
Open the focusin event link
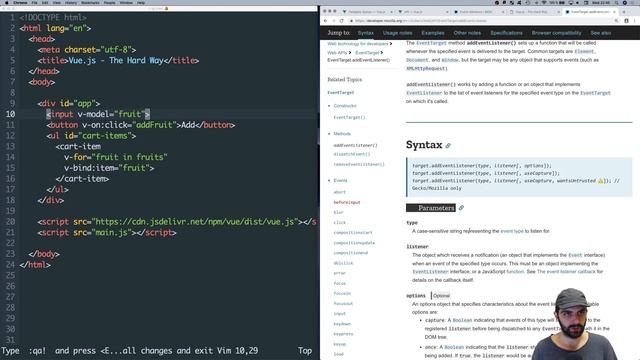point(342,293)
